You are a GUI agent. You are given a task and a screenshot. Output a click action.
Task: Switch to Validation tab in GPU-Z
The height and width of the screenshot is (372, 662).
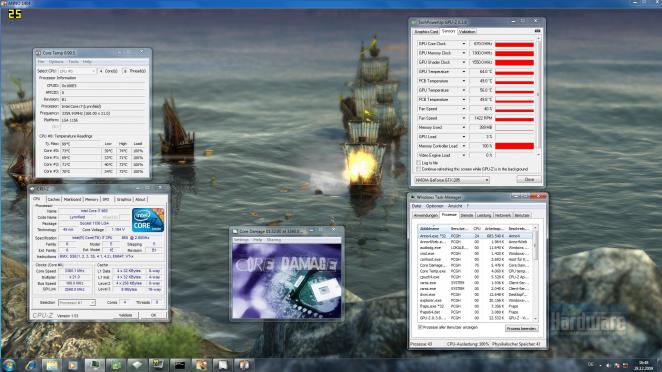[467, 32]
